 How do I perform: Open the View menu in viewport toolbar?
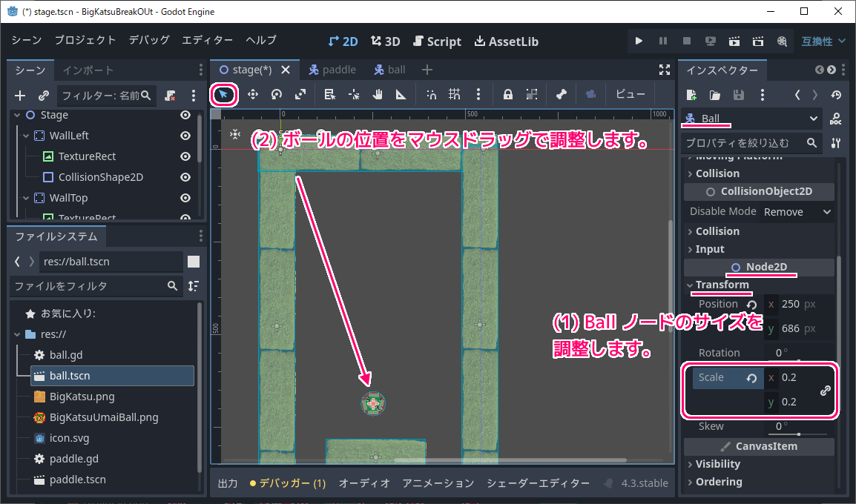point(630,94)
